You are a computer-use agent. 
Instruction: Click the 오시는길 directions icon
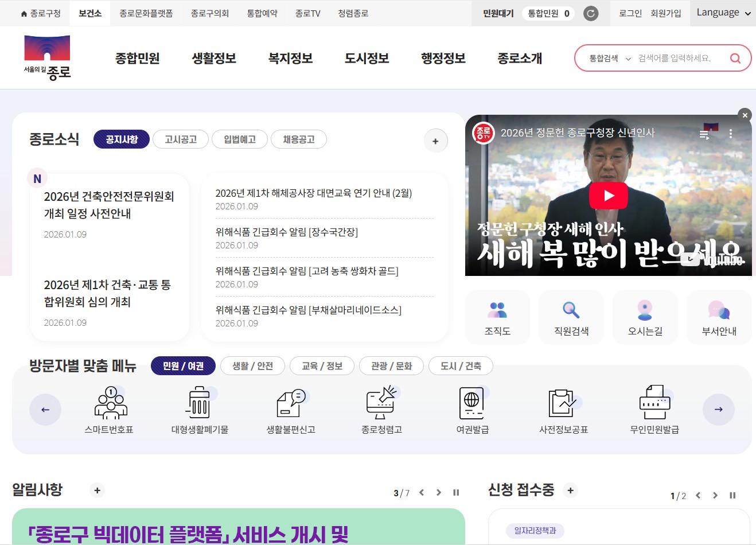pyautogui.click(x=645, y=317)
